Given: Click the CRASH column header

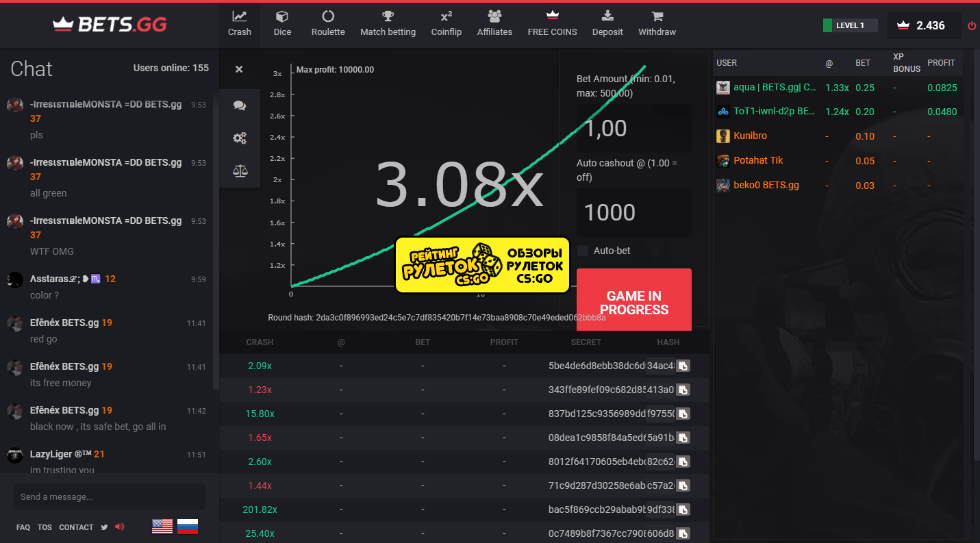Looking at the screenshot, I should (x=260, y=342).
